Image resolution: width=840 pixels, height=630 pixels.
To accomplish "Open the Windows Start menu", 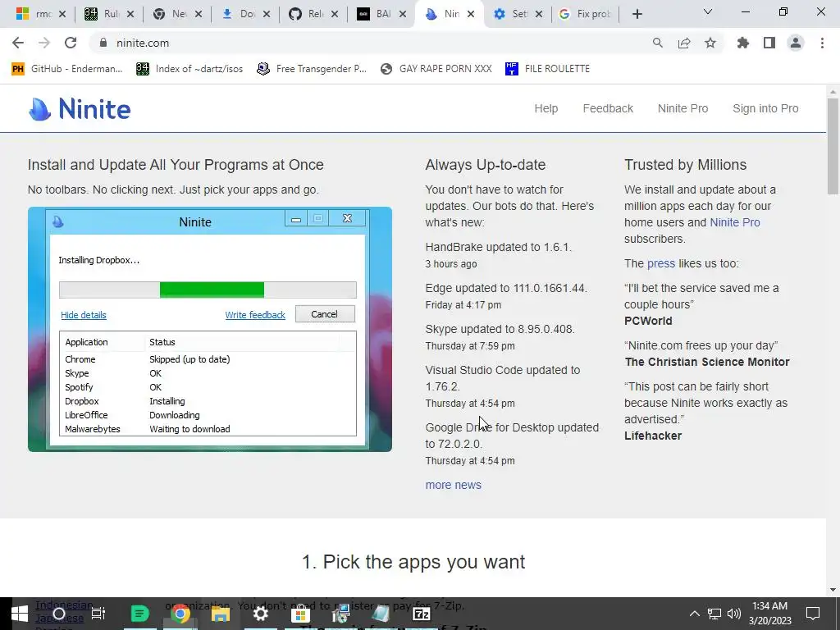I will coord(20,614).
